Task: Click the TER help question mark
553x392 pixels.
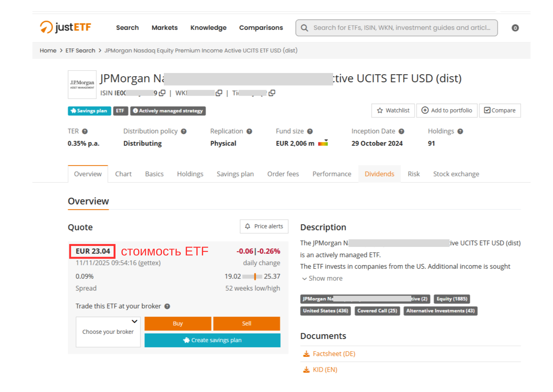Action: (85, 131)
